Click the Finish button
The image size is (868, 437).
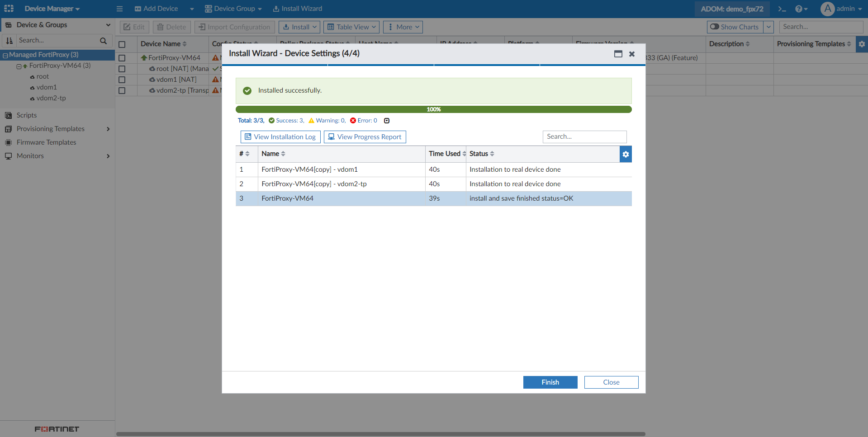coord(550,382)
